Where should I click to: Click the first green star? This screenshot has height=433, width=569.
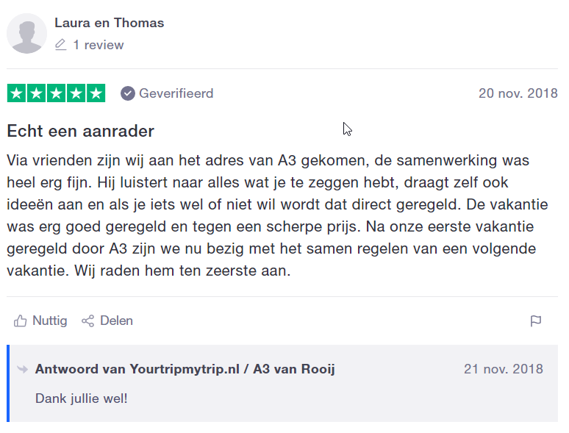pos(17,93)
